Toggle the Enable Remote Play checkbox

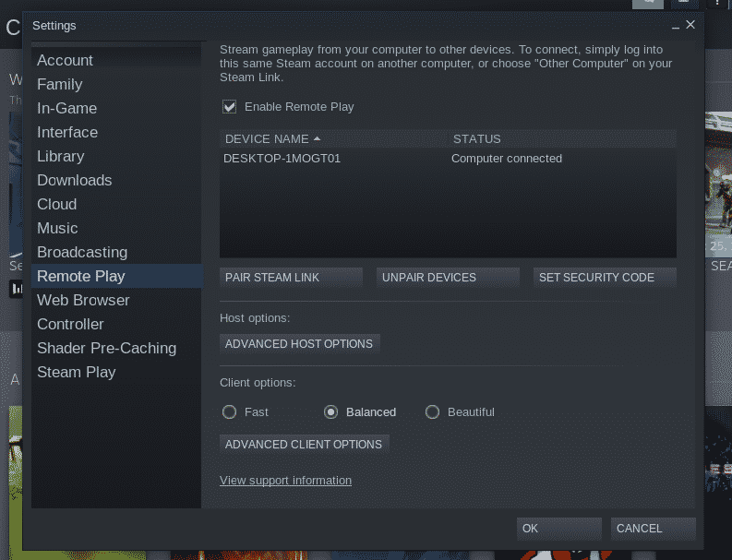(x=229, y=107)
